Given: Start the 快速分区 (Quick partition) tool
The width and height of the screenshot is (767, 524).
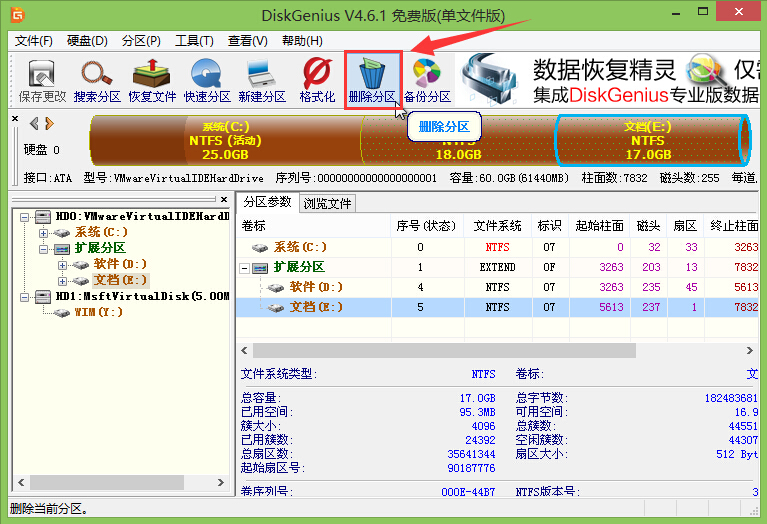Looking at the screenshot, I should click(207, 80).
